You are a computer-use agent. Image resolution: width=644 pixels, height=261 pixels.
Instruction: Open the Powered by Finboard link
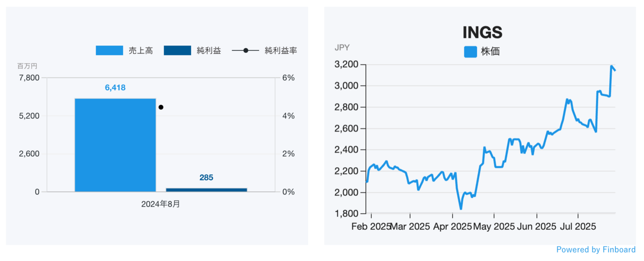coord(596,249)
